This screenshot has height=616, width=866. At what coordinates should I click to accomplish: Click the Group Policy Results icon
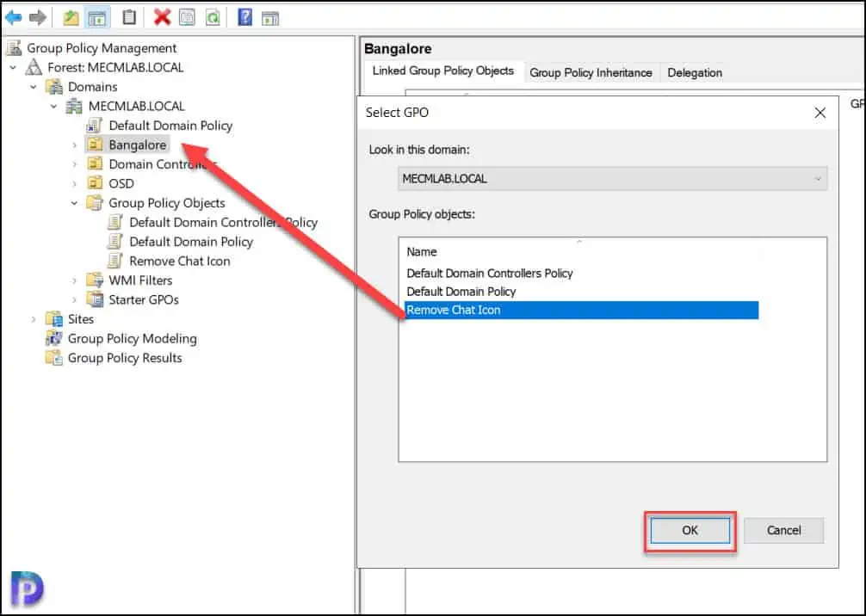point(54,358)
